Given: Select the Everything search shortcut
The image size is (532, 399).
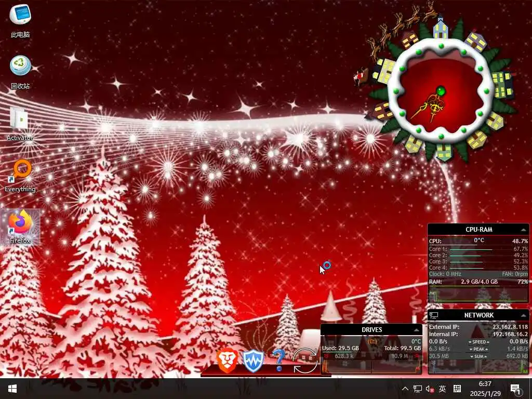Looking at the screenshot, I should point(20,176).
